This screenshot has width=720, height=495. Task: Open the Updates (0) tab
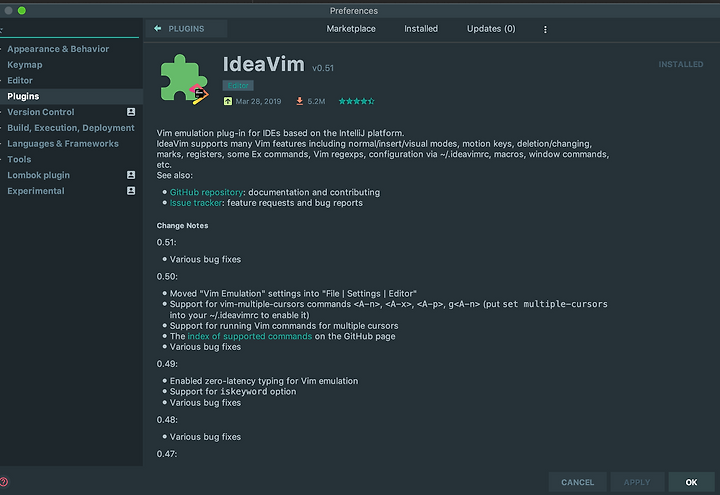pyautogui.click(x=491, y=28)
